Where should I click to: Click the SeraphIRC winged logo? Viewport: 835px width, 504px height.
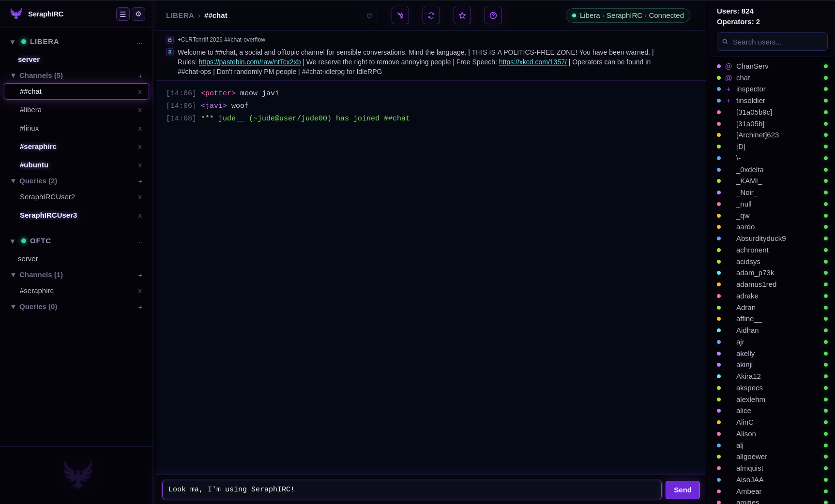[16, 14]
